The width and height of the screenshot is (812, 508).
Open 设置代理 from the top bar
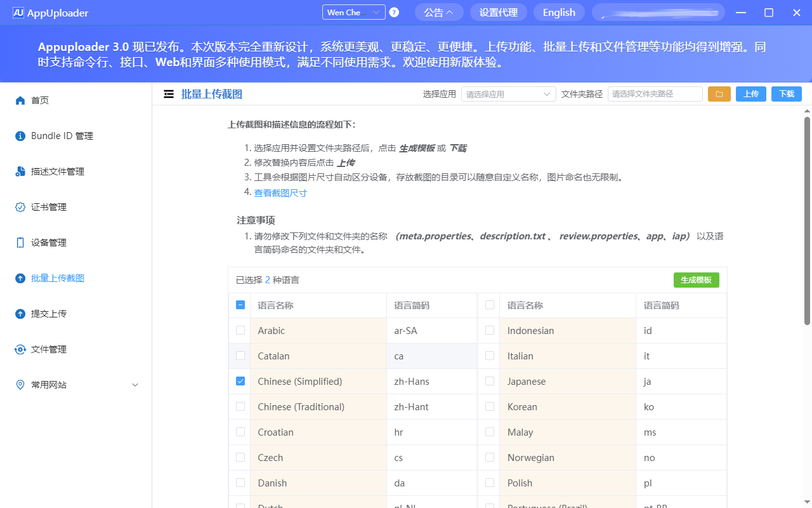coord(498,12)
